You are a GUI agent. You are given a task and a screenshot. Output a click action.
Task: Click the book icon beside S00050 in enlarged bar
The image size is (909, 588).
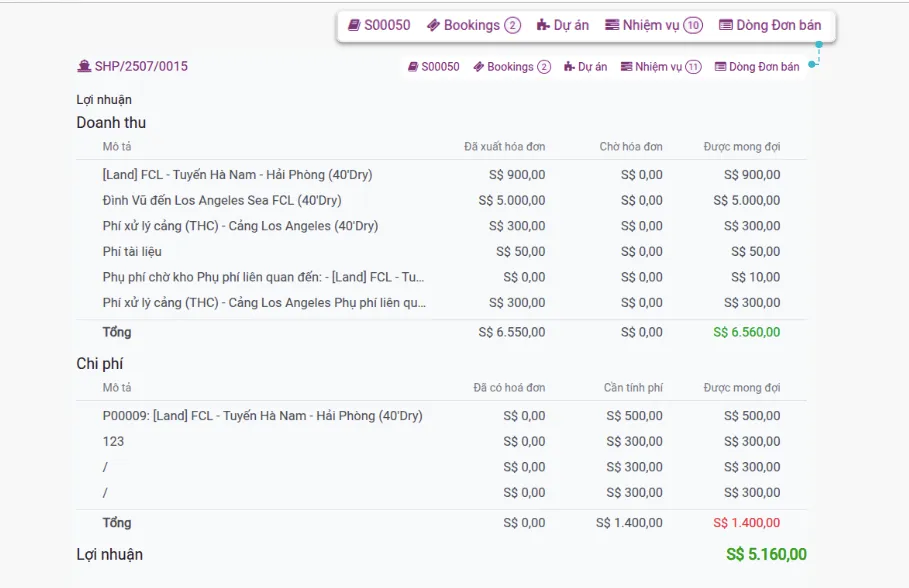pyautogui.click(x=354, y=25)
